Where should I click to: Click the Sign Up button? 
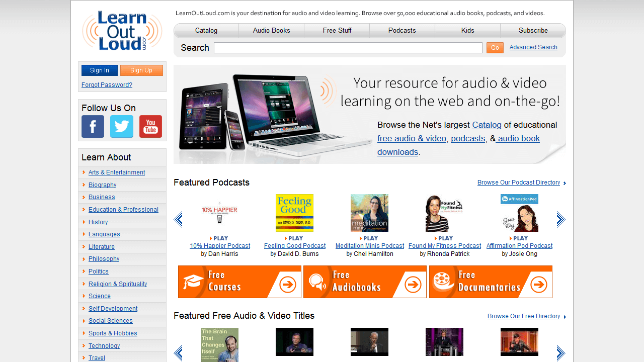(x=141, y=70)
